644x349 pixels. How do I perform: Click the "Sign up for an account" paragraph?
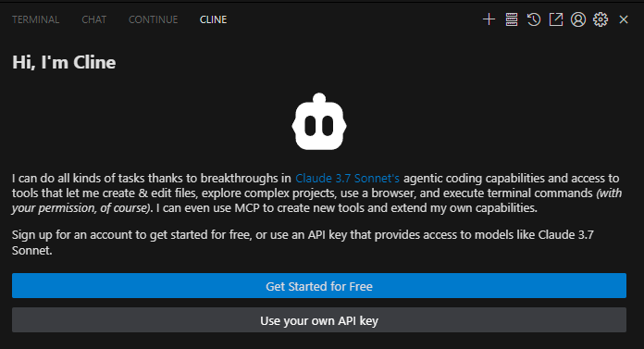click(x=303, y=243)
